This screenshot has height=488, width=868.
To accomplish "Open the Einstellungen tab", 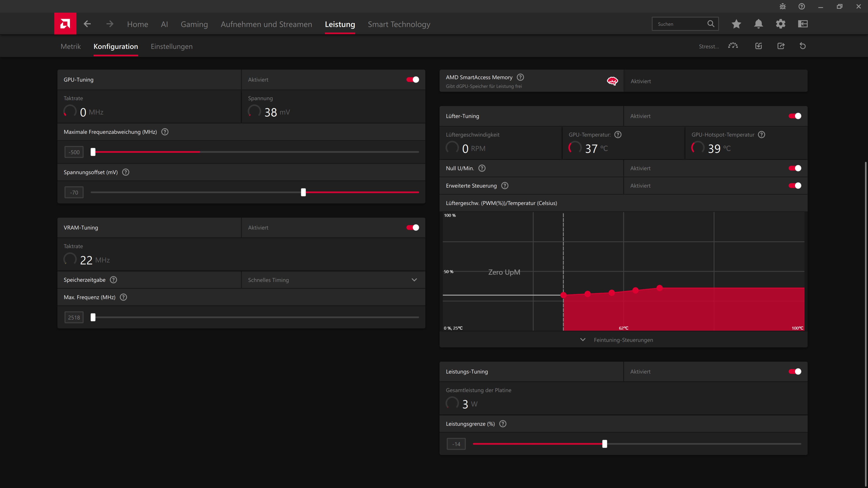I will pyautogui.click(x=172, y=47).
